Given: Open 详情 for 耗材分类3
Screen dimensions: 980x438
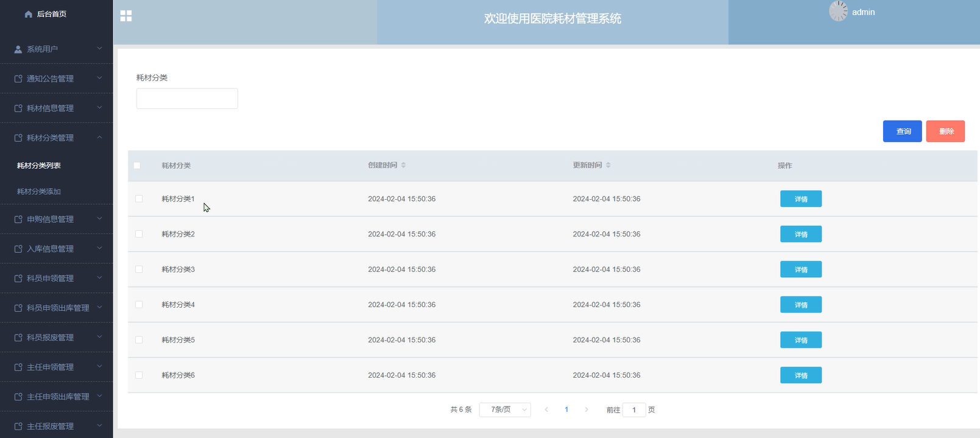Looking at the screenshot, I should point(801,270).
